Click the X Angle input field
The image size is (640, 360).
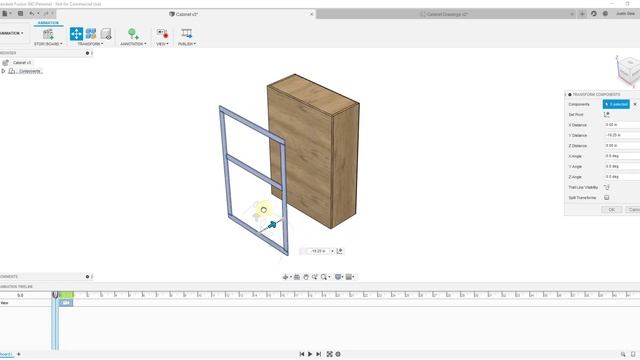coord(622,156)
